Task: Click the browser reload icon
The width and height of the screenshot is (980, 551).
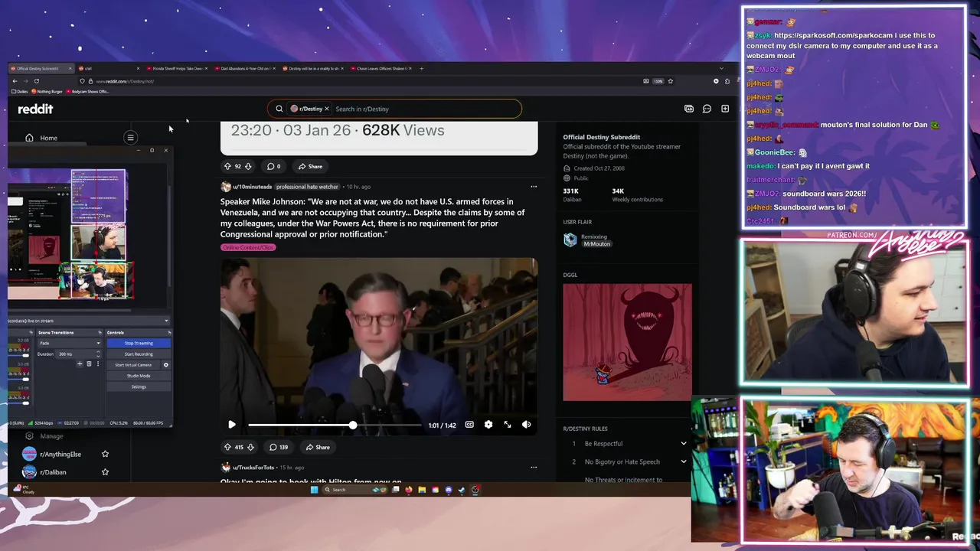Action: [36, 81]
